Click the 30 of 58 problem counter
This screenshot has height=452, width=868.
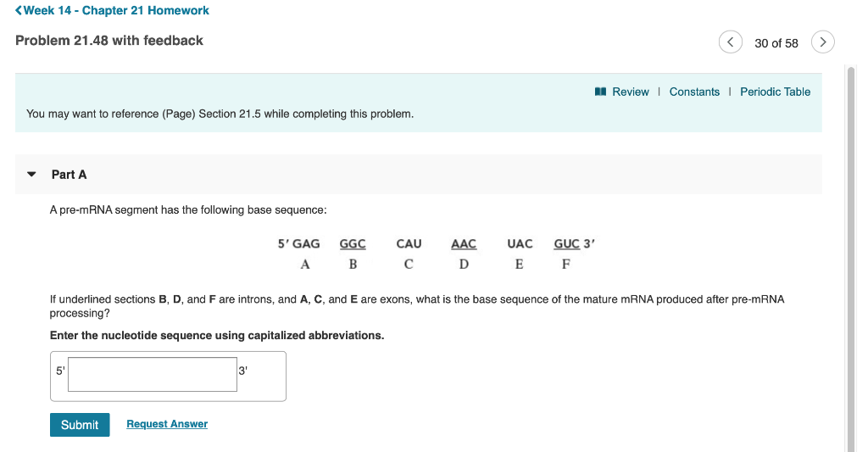pos(776,43)
